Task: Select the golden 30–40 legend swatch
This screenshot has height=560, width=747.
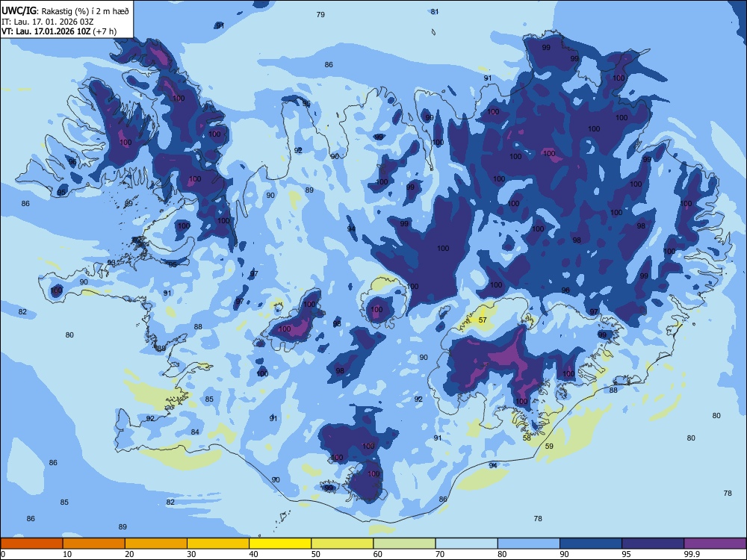Action: tap(218, 544)
